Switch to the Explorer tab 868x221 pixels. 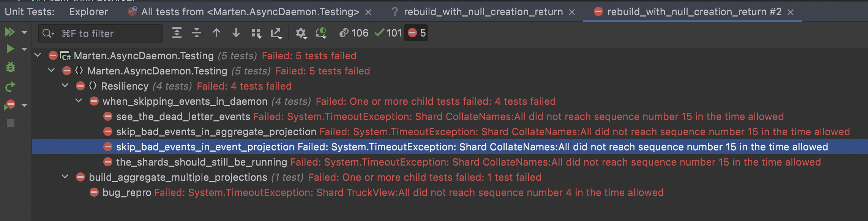coord(88,11)
